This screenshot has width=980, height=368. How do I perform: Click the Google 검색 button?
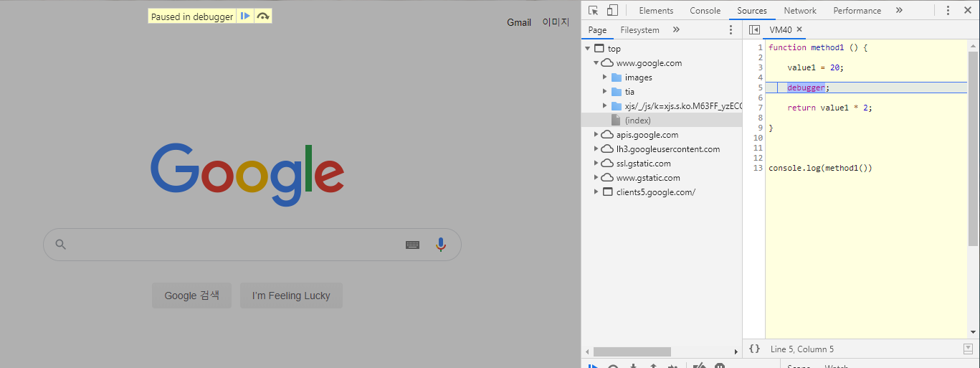(x=191, y=296)
